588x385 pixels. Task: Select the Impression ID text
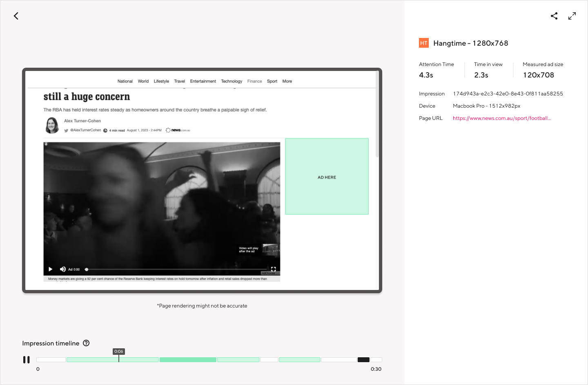[x=508, y=94]
